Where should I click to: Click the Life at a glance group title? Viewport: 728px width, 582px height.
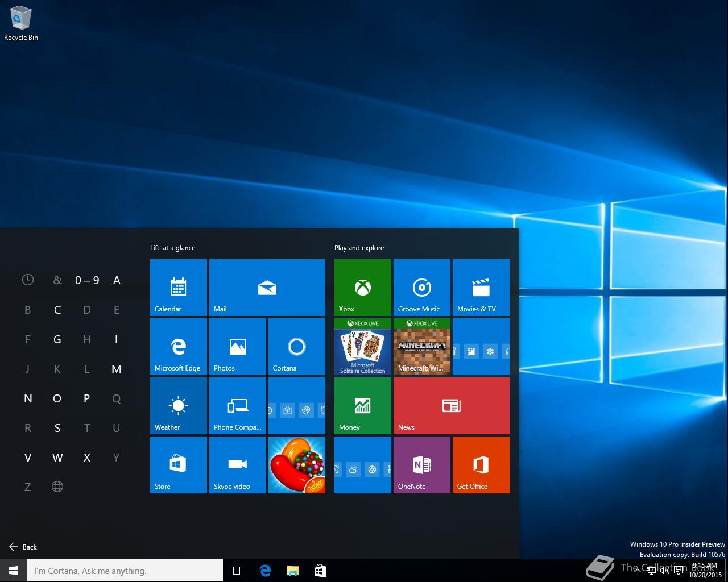pyautogui.click(x=172, y=248)
